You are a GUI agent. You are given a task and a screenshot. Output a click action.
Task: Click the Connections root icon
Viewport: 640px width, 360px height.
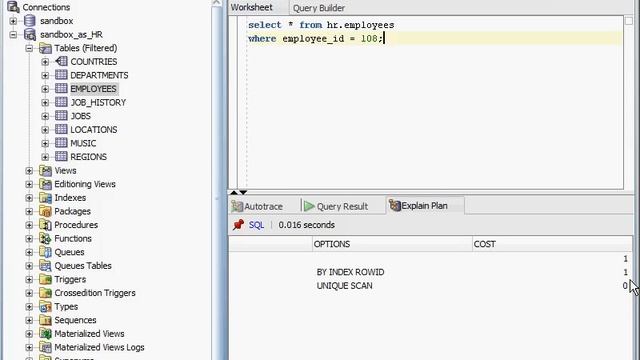[x=13, y=7]
